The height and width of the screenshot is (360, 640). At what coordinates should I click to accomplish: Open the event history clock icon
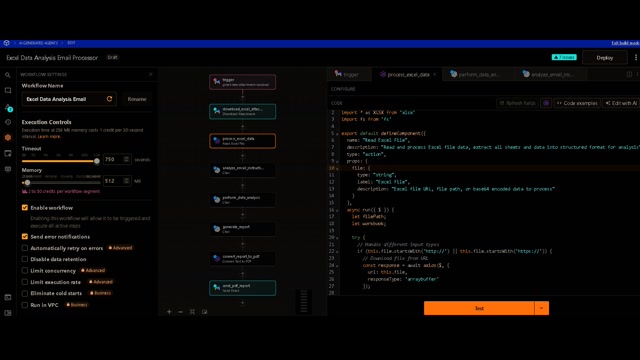(8, 122)
